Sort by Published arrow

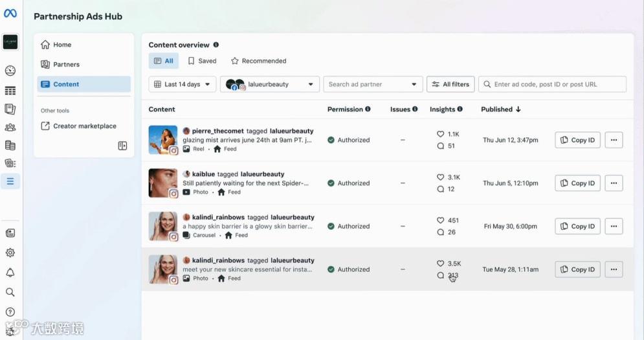pyautogui.click(x=518, y=109)
